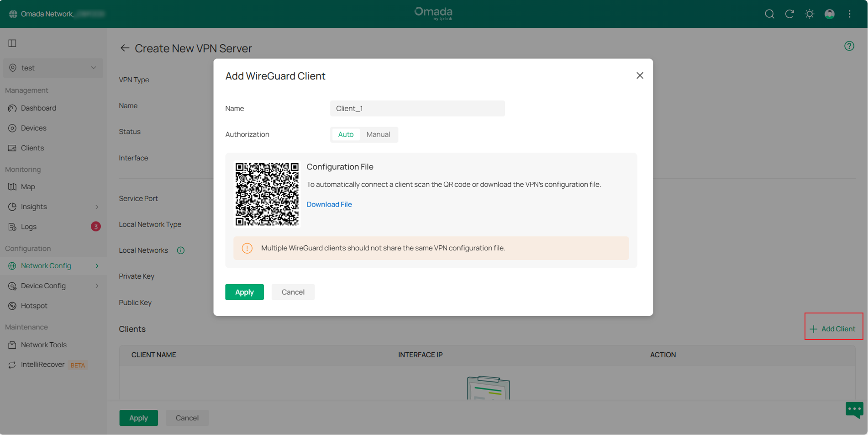Open the three-dot menu in the top bar
This screenshot has height=435, width=868.
click(850, 14)
